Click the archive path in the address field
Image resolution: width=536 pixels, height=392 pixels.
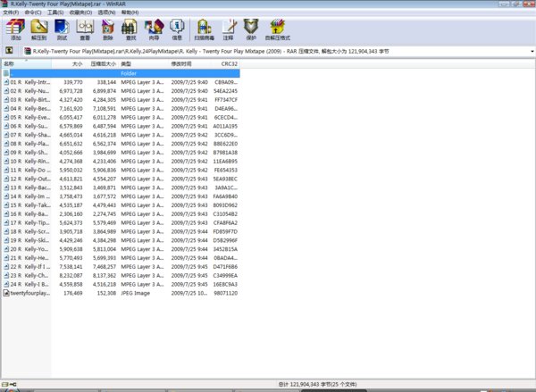point(211,51)
